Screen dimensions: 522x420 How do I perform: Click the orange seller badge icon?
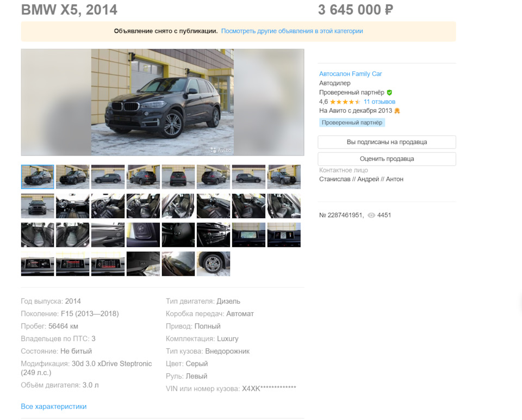[x=397, y=110]
